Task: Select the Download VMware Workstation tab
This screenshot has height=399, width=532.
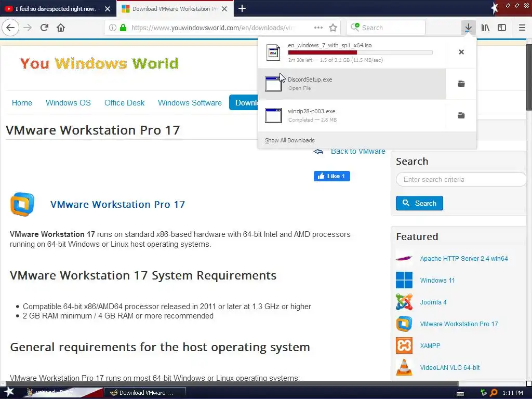Action: click(x=175, y=9)
